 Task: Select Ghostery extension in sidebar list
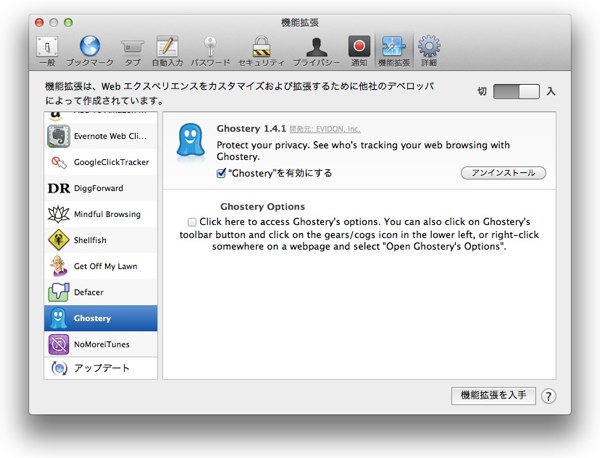click(101, 318)
